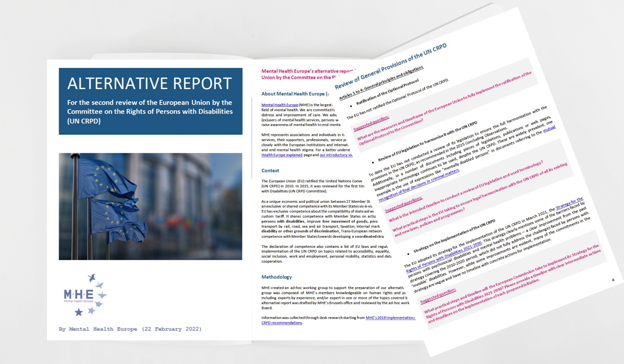The image size is (624, 364).
Task: Click 'Strategy on the implementation of the UN CRPD' bullet
Action: pos(454,236)
